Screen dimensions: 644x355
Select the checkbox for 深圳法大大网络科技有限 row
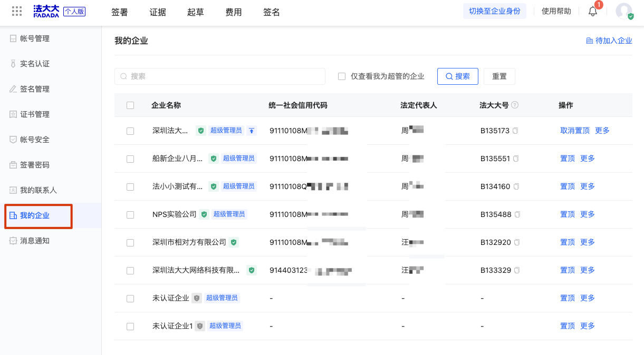[130, 271]
